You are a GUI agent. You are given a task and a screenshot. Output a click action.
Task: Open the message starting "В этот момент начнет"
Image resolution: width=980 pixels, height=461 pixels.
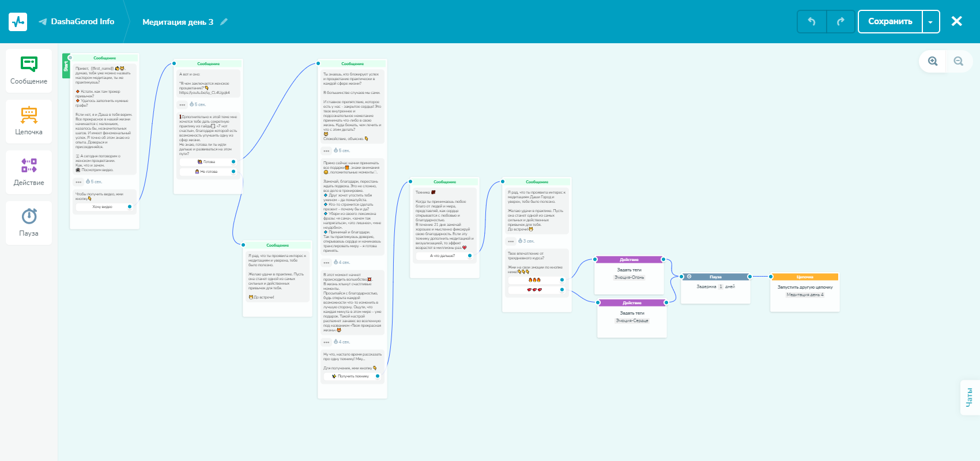[352, 303]
